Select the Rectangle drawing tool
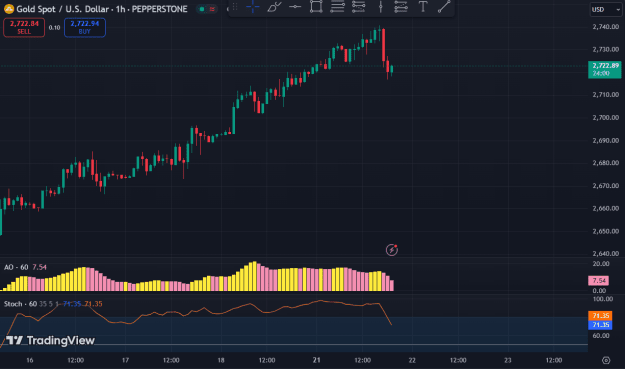 [316, 7]
